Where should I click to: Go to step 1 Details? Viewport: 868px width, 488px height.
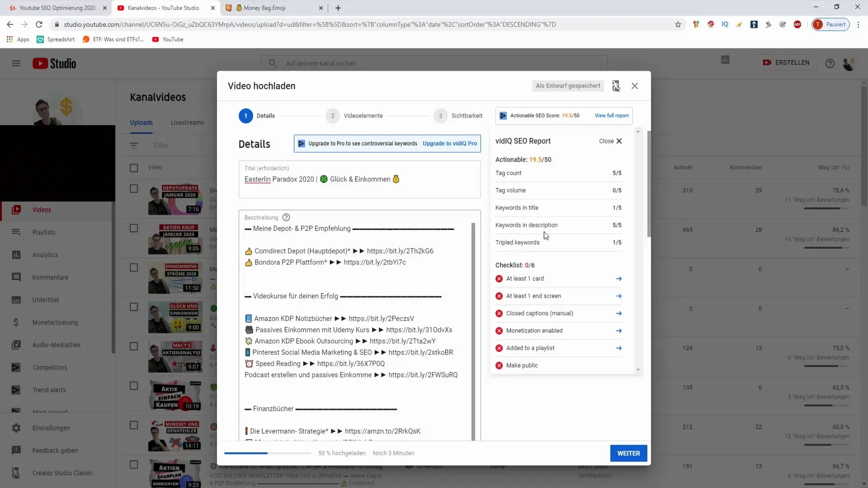coord(257,116)
